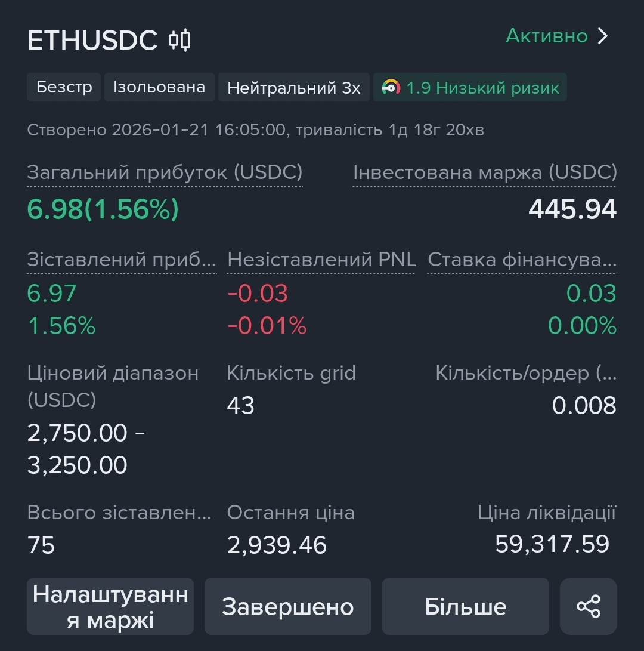Viewport: 644px width, 651px height.
Task: Tap the Інвестована маржа (USDC) label
Action: (485, 172)
